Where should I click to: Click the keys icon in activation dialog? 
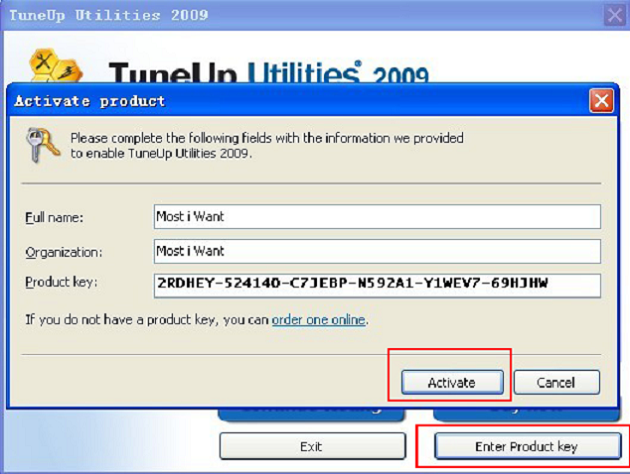(42, 145)
